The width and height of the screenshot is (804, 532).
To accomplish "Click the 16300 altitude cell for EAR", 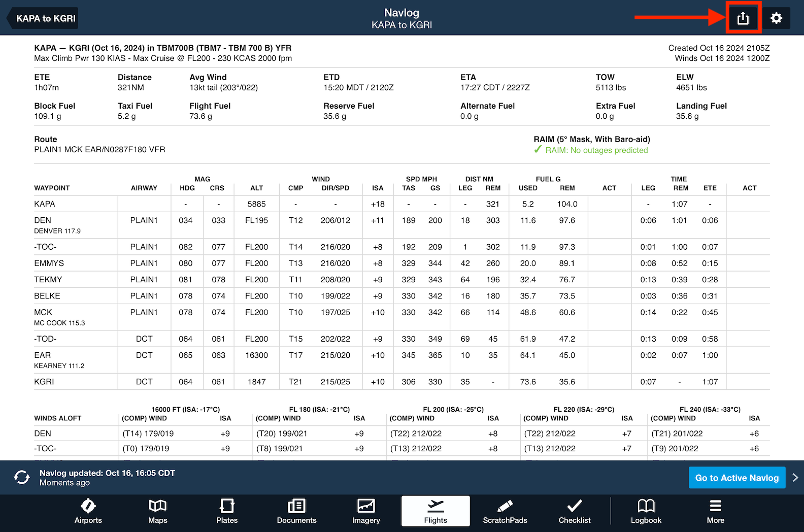I will 257,355.
